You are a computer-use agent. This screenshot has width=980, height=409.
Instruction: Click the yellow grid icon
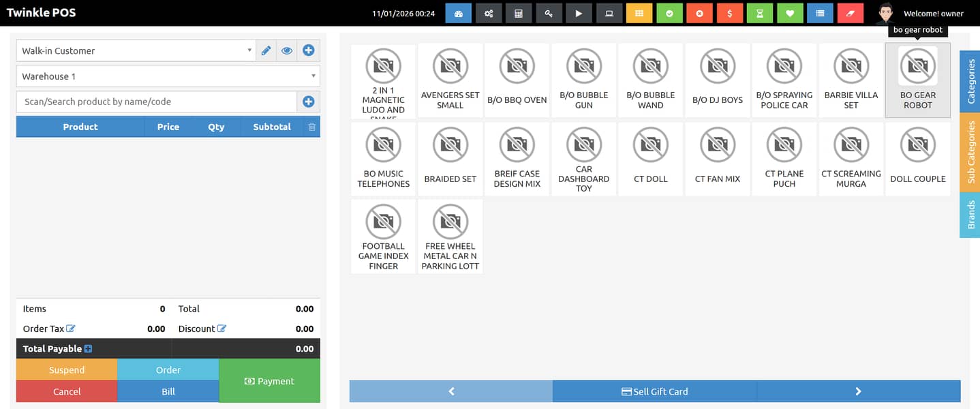coord(639,14)
